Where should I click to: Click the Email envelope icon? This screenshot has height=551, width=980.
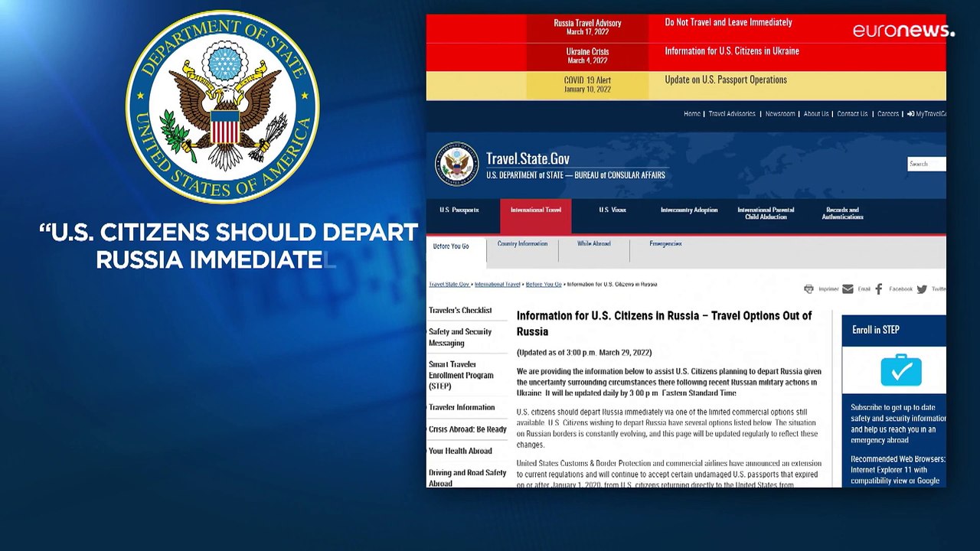(x=848, y=289)
